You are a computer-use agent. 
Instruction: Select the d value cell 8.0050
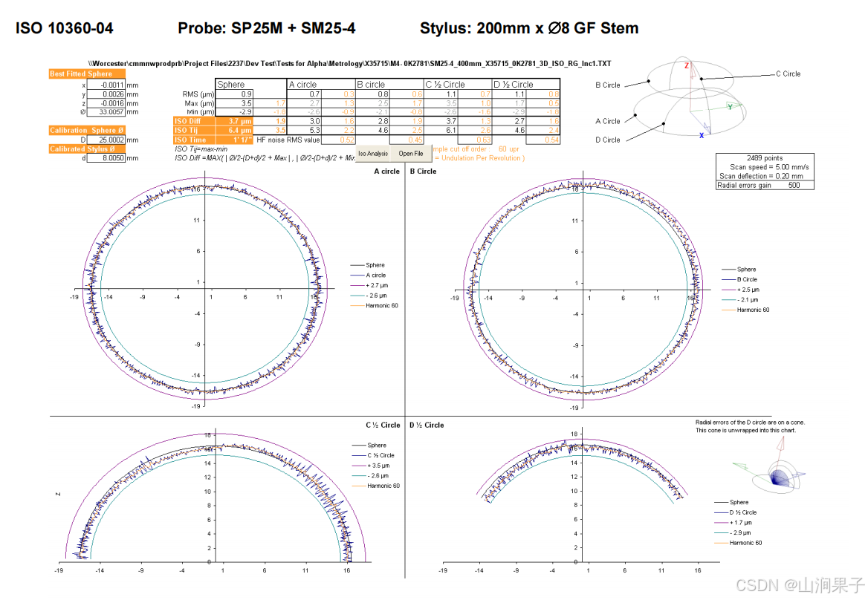[x=106, y=158]
